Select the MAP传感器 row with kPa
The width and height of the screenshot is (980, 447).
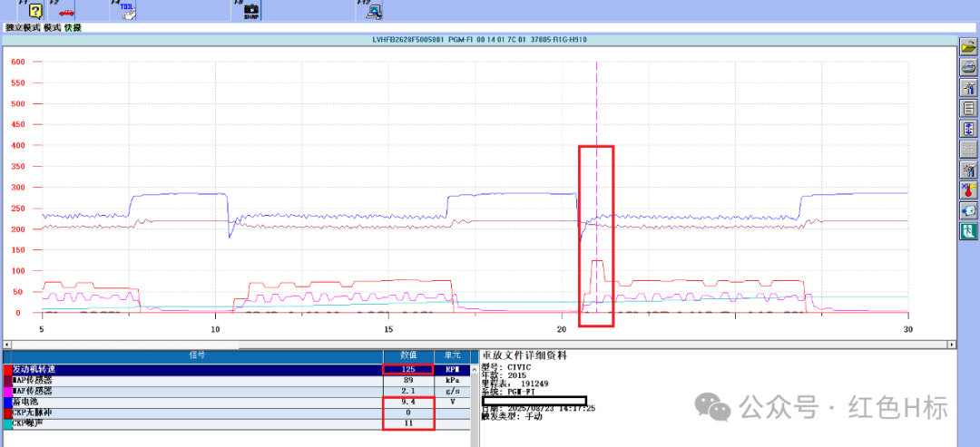[237, 380]
